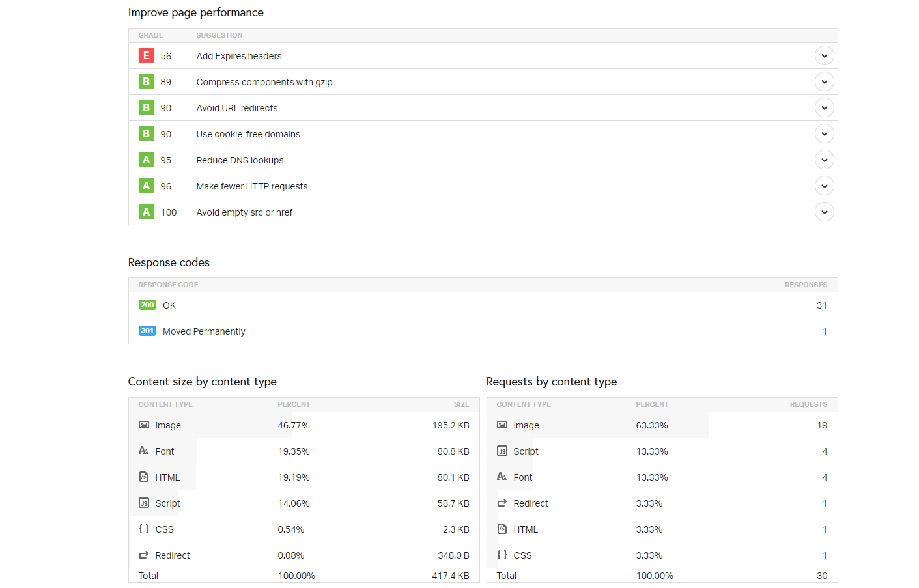
Task: Click the Script (JS) icon in size table
Action: coord(143,503)
